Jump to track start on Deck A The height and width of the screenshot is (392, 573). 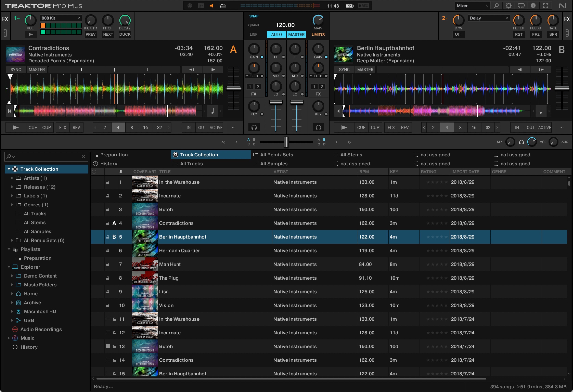pyautogui.click(x=9, y=111)
